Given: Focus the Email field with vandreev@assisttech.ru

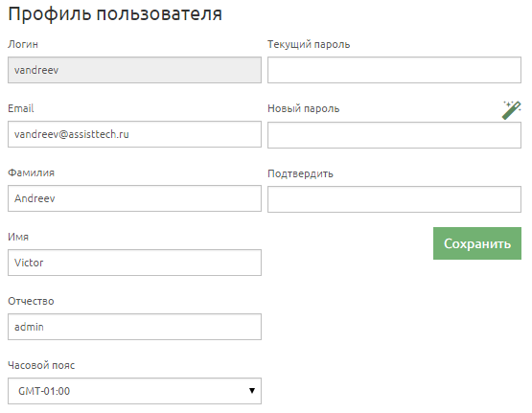Looking at the screenshot, I should [x=135, y=134].
